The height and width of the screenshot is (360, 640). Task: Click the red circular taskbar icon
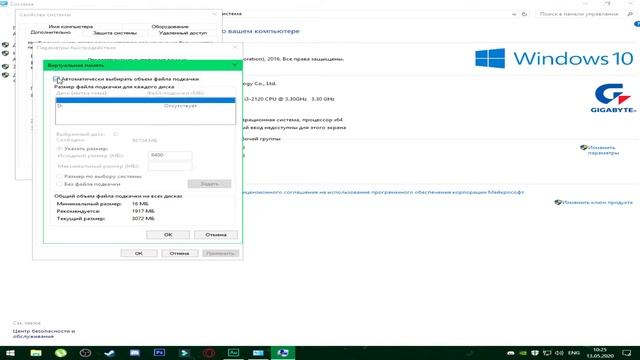pyautogui.click(x=209, y=353)
